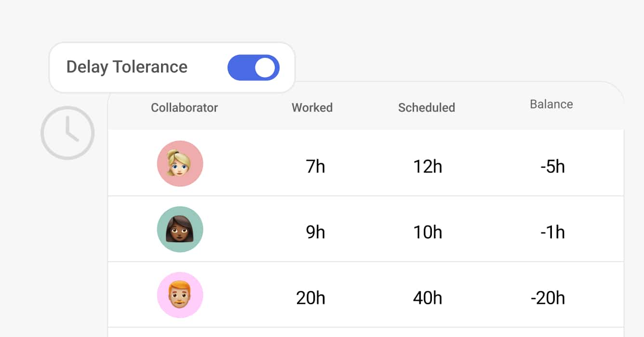Screen dimensions: 644x337
Task: Sort by the Worked column header
Action: tap(312, 107)
